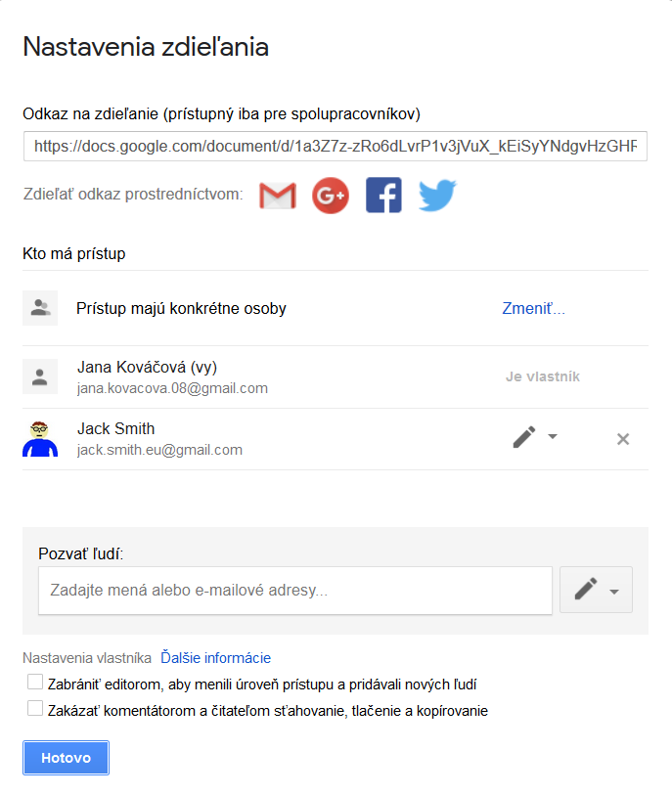The image size is (672, 795).
Task: Share link via Gmail icon
Action: [x=278, y=196]
